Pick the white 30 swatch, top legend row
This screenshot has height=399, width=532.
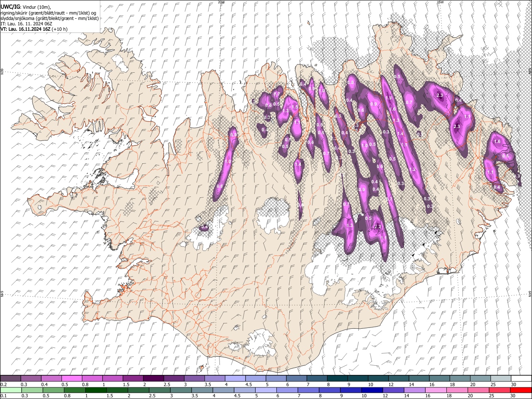coord(521,378)
